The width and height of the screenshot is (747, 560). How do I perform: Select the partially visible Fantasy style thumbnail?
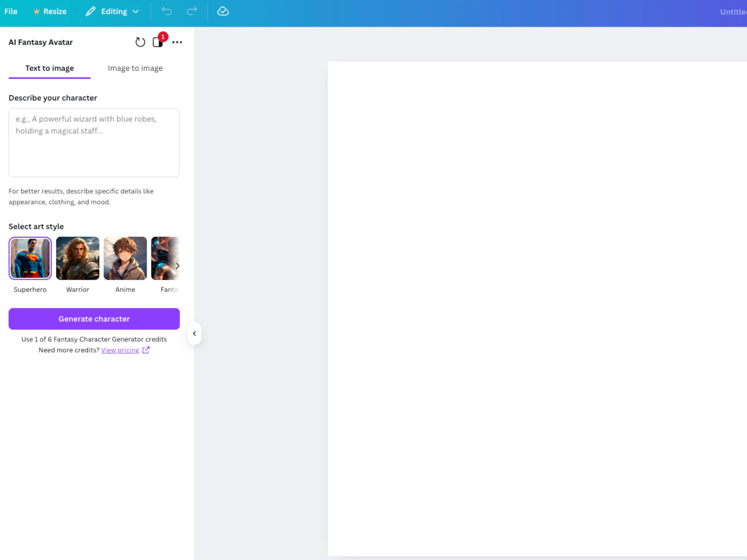(x=165, y=258)
